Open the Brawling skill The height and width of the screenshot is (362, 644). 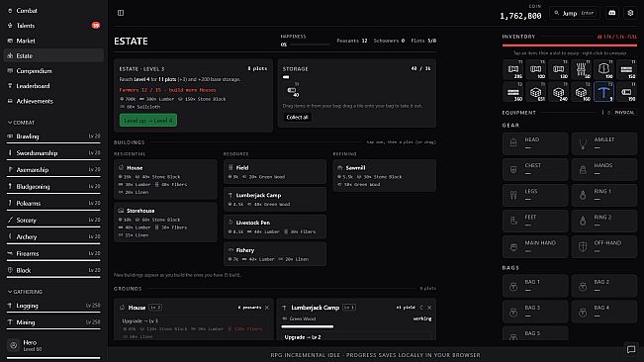click(x=53, y=137)
